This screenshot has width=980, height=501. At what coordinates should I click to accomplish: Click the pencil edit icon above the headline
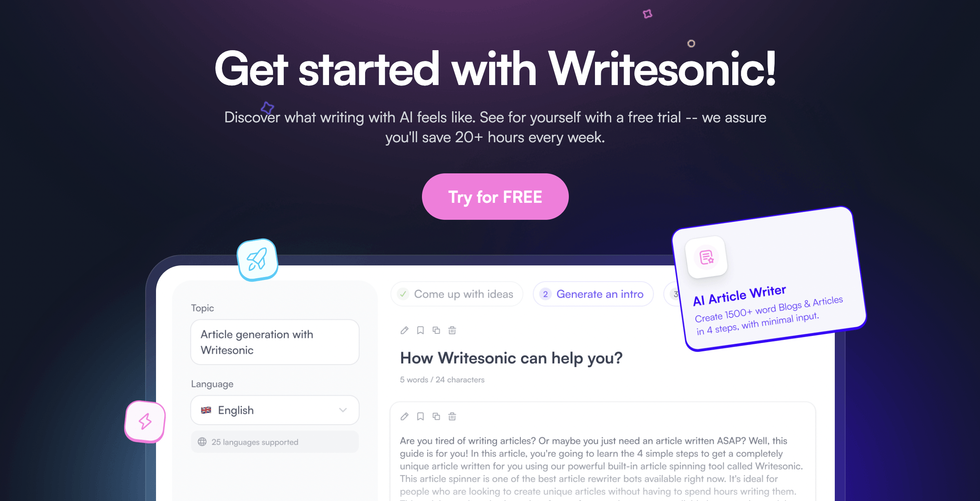pos(405,330)
